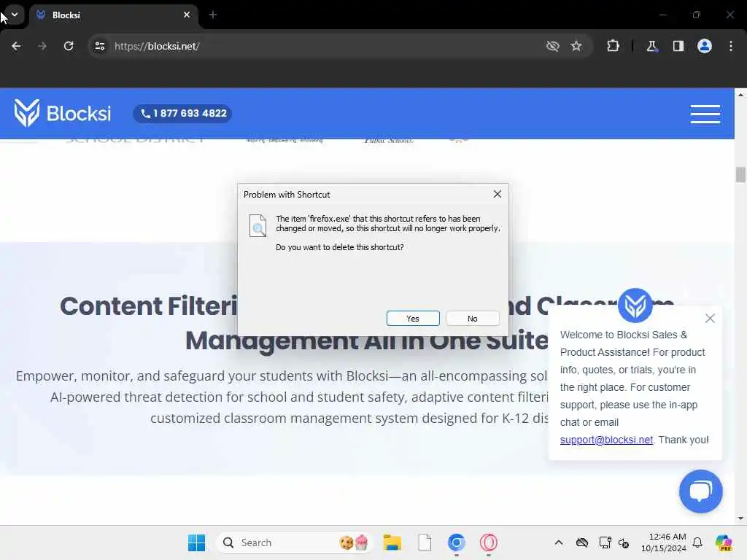This screenshot has height=560, width=747.
Task: Expand the tab search dropdown arrow
Action: click(x=15, y=15)
